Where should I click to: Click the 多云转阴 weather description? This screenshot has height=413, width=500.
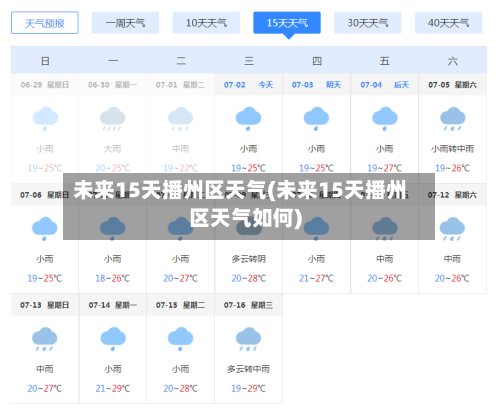(x=249, y=259)
